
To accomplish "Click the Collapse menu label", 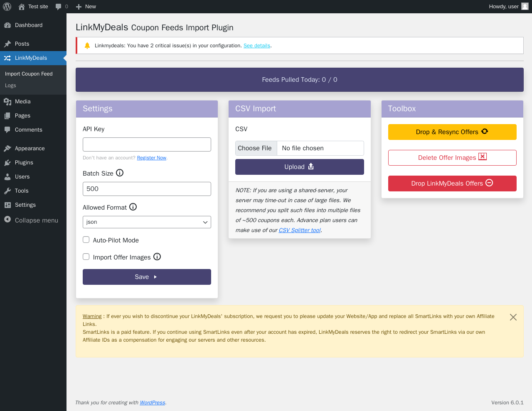I will (x=37, y=220).
